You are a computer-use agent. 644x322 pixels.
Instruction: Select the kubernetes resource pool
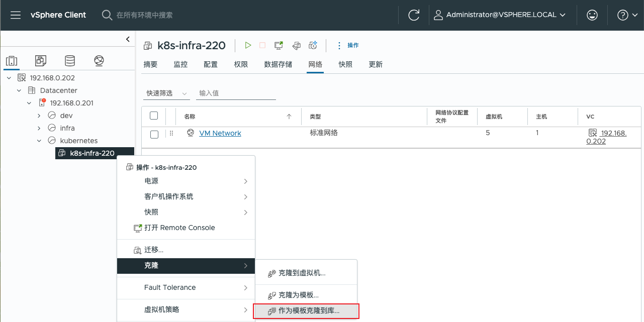point(78,141)
